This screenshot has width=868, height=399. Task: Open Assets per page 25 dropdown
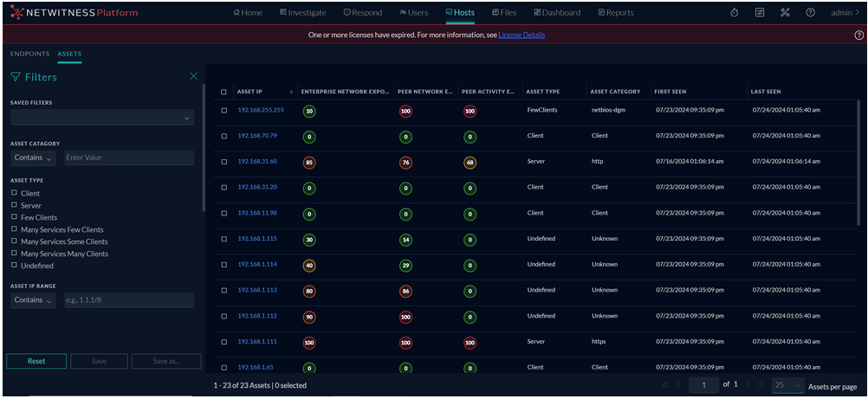point(788,385)
